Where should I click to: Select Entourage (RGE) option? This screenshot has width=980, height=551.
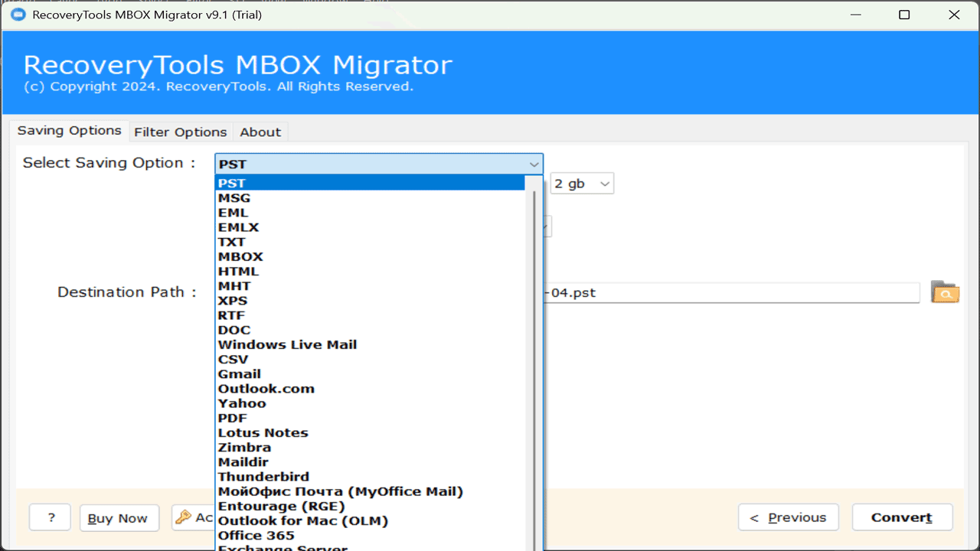(x=370, y=506)
